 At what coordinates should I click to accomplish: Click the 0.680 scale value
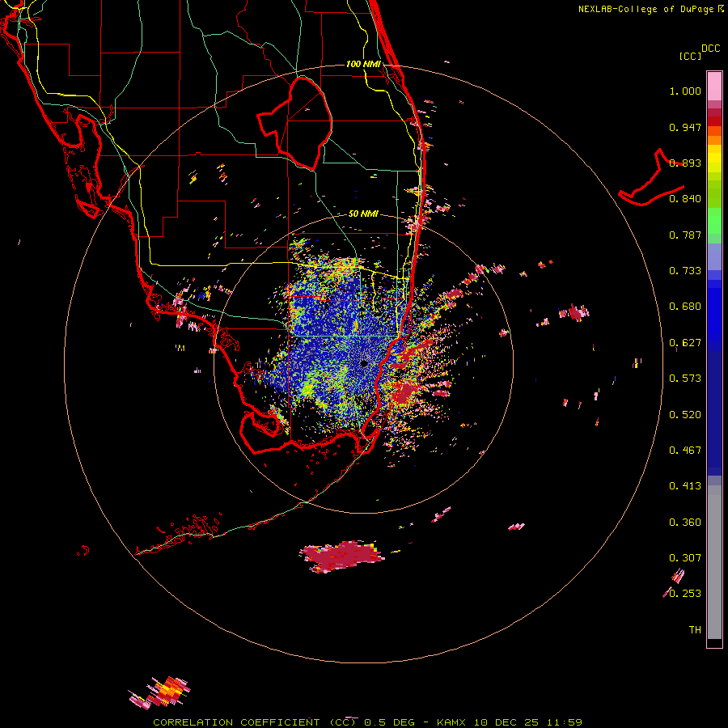tap(685, 307)
